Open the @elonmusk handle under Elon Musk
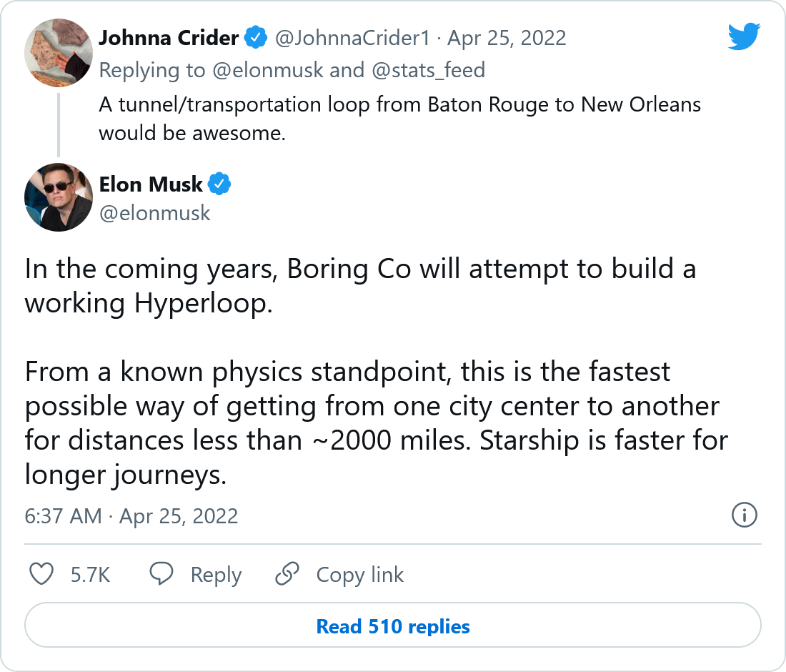786x672 pixels. 154,213
